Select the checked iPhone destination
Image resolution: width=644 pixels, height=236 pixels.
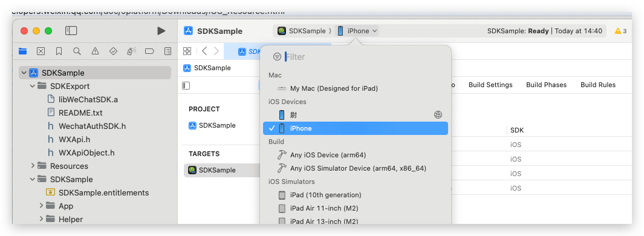point(356,128)
